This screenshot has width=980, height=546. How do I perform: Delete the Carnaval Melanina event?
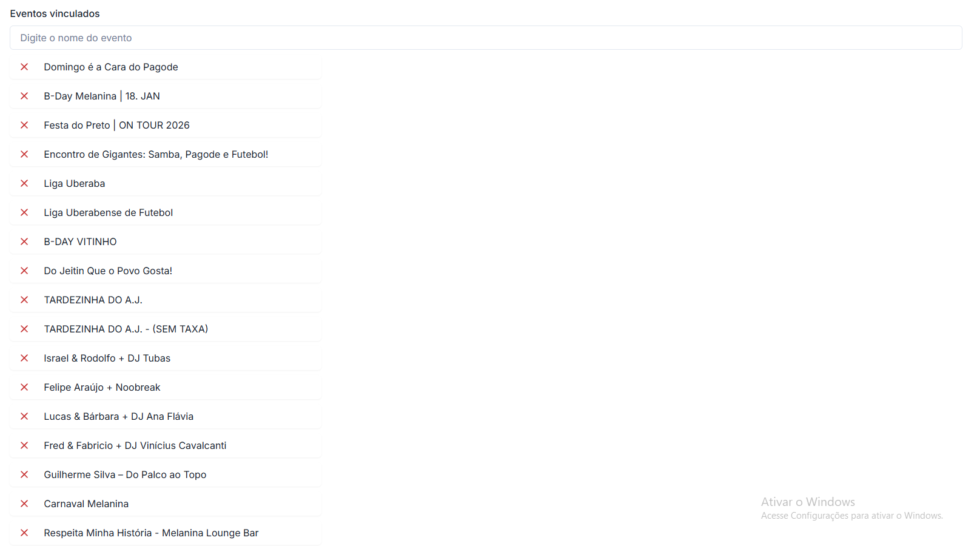click(x=24, y=504)
